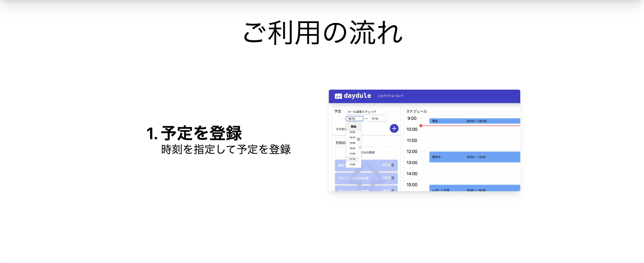Viewport: 644px width, 263px height.
Task: Select 11:00 in the start time list
Action: [x=352, y=153]
